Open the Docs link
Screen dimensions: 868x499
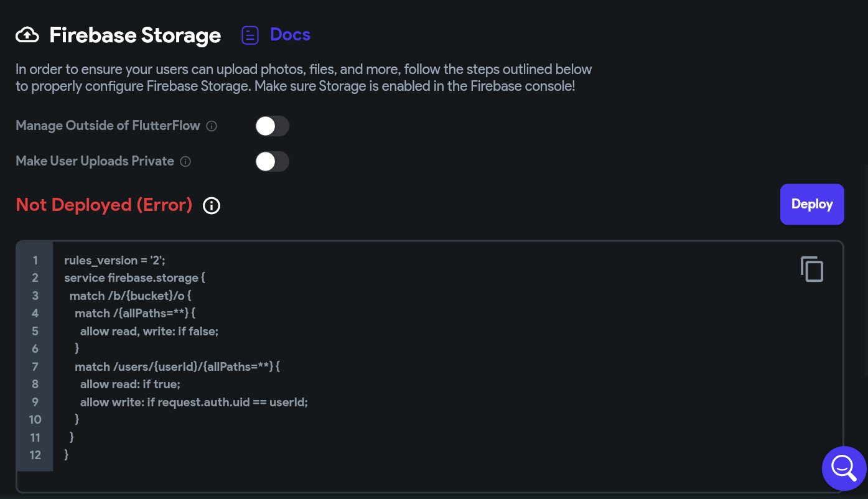pos(290,35)
